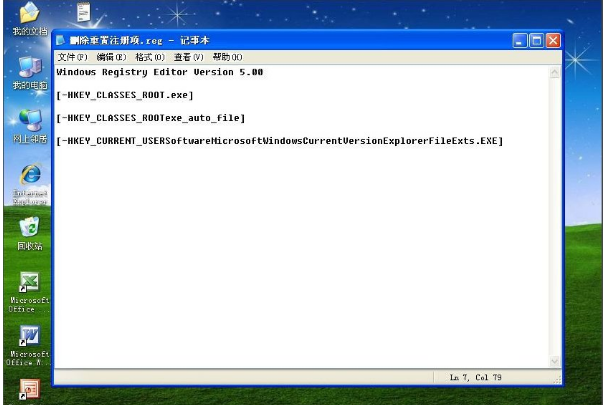Select the text file icon at top of desktop
Viewport: 604px width, 405px height.
tap(85, 12)
